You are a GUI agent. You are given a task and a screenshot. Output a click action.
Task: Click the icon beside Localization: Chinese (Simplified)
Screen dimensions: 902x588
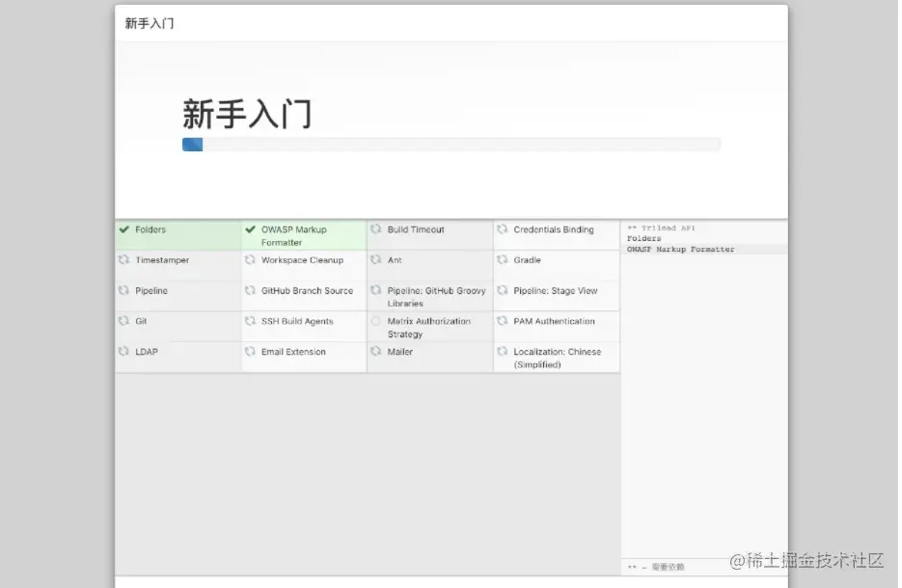pyautogui.click(x=502, y=351)
